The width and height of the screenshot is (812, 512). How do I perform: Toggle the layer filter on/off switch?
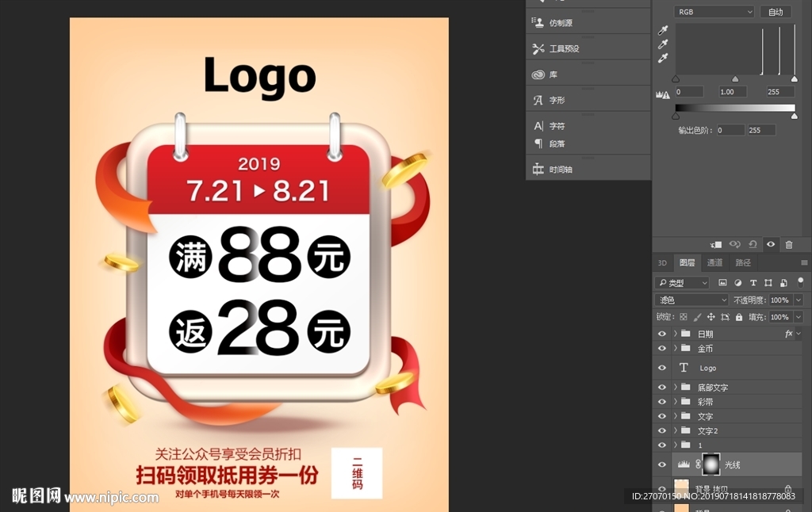[x=801, y=282]
